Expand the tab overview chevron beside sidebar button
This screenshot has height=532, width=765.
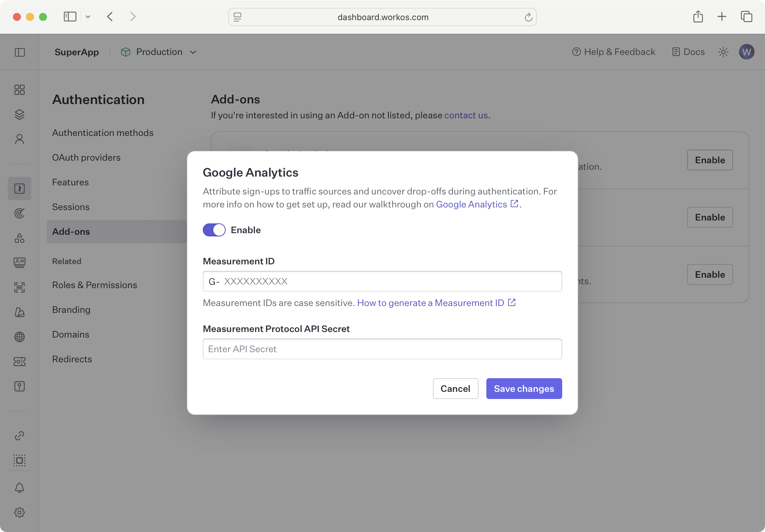click(x=88, y=17)
